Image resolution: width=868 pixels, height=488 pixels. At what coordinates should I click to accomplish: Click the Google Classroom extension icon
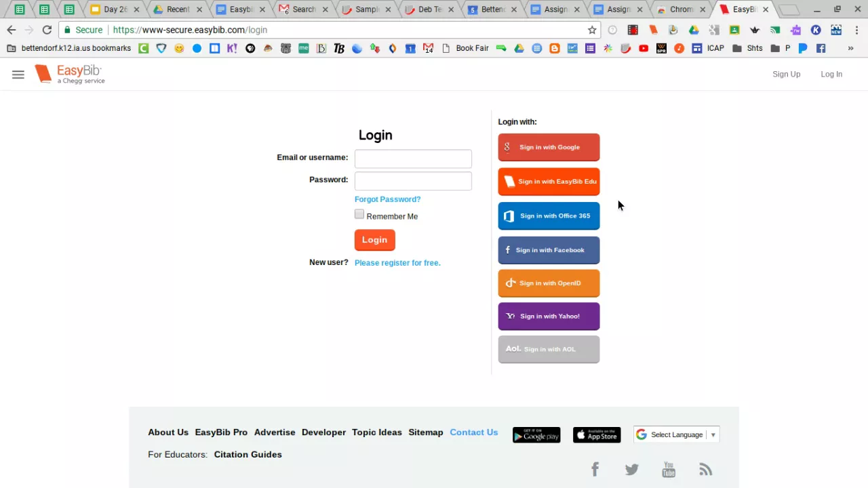click(734, 30)
